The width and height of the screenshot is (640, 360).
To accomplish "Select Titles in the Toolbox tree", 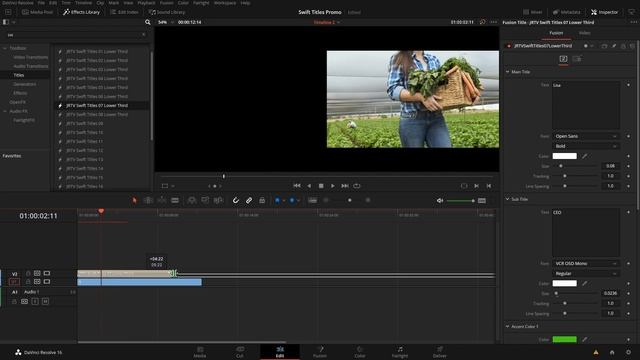I will (19, 75).
